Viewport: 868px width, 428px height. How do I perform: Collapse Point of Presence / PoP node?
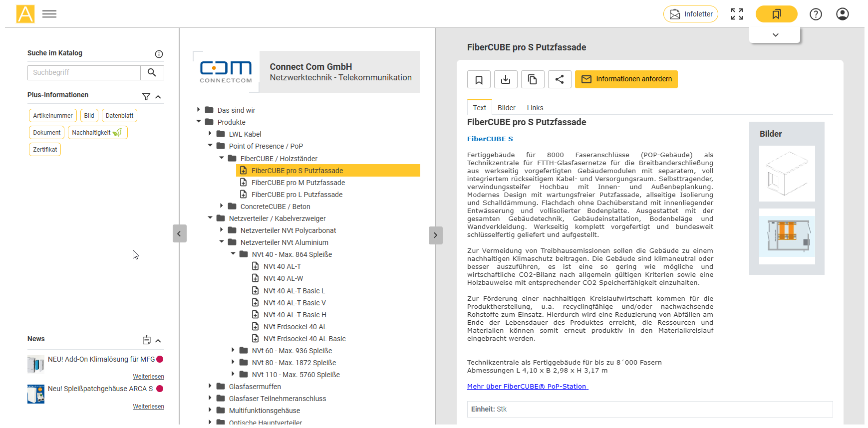click(210, 145)
